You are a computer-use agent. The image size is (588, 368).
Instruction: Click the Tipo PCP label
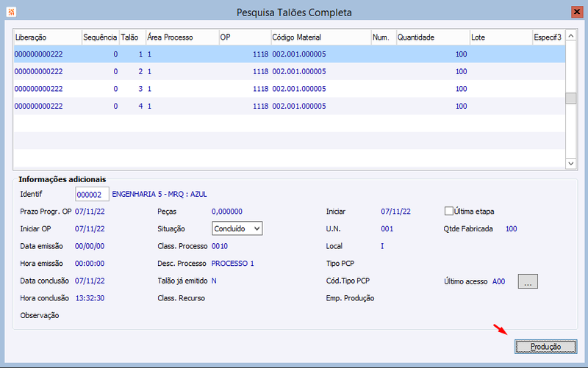(340, 264)
